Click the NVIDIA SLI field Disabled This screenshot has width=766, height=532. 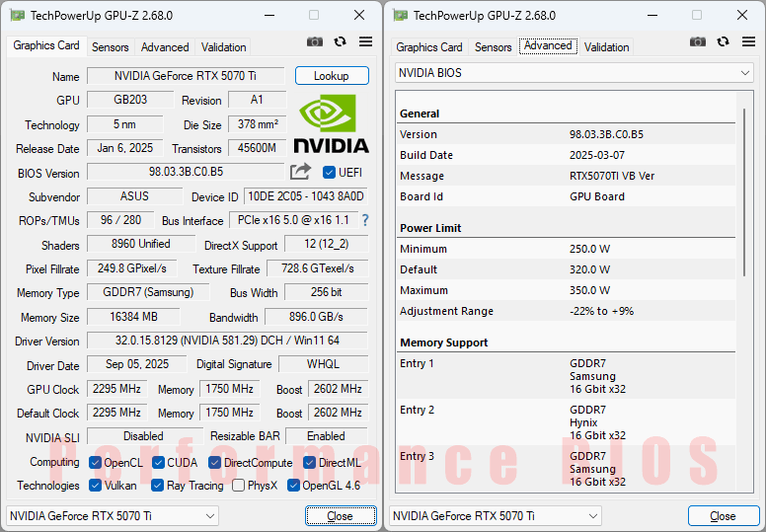(144, 436)
